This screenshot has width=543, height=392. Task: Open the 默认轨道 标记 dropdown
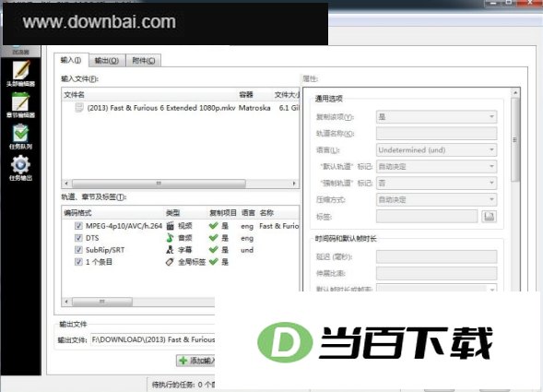click(x=436, y=167)
